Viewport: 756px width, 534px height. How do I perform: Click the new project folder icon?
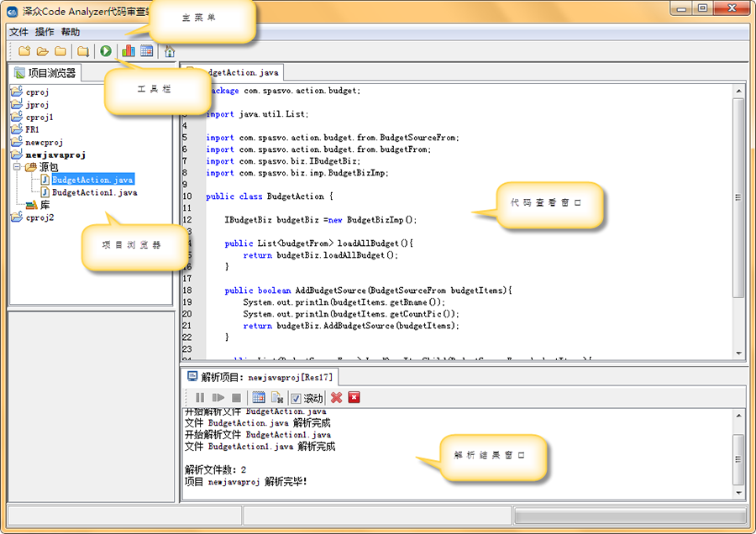(x=24, y=51)
